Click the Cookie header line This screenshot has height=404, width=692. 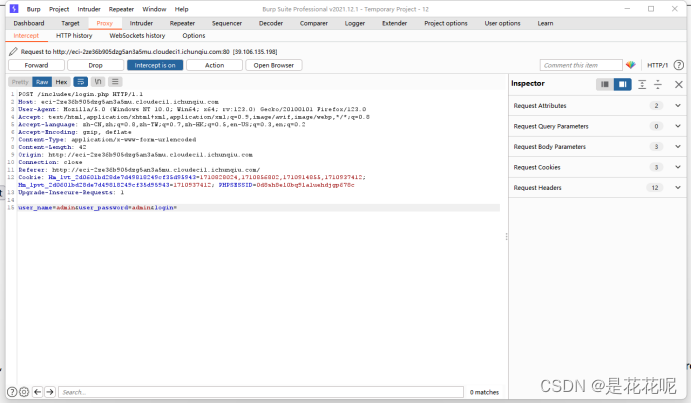coord(192,181)
